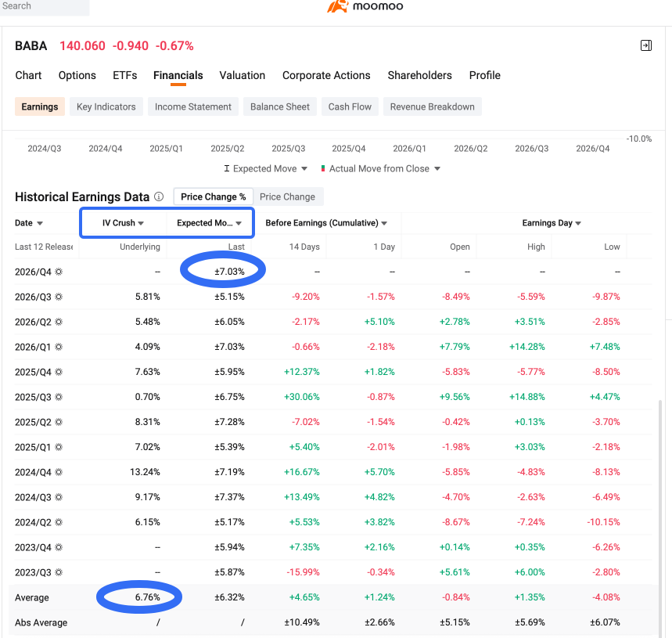Click the Abs Average row label

coord(41,622)
